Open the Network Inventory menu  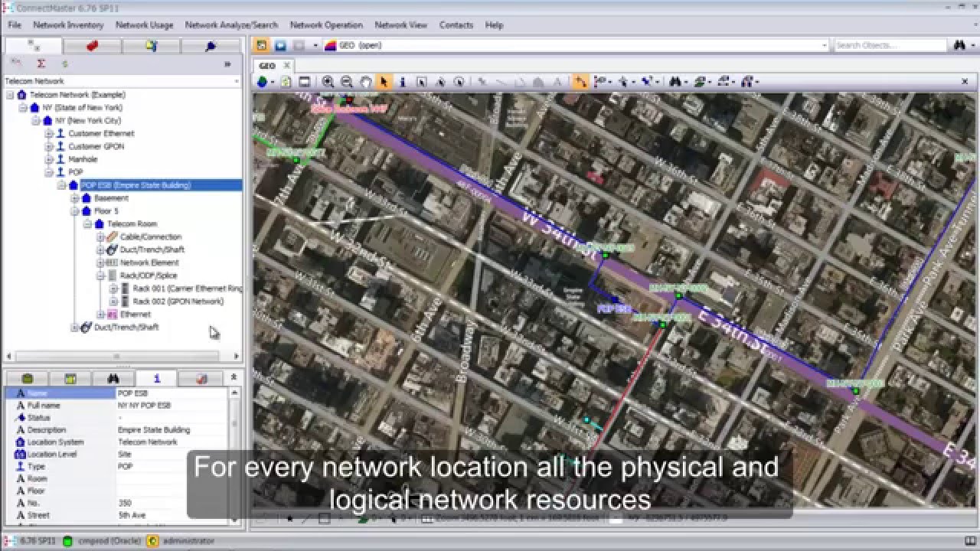point(68,25)
